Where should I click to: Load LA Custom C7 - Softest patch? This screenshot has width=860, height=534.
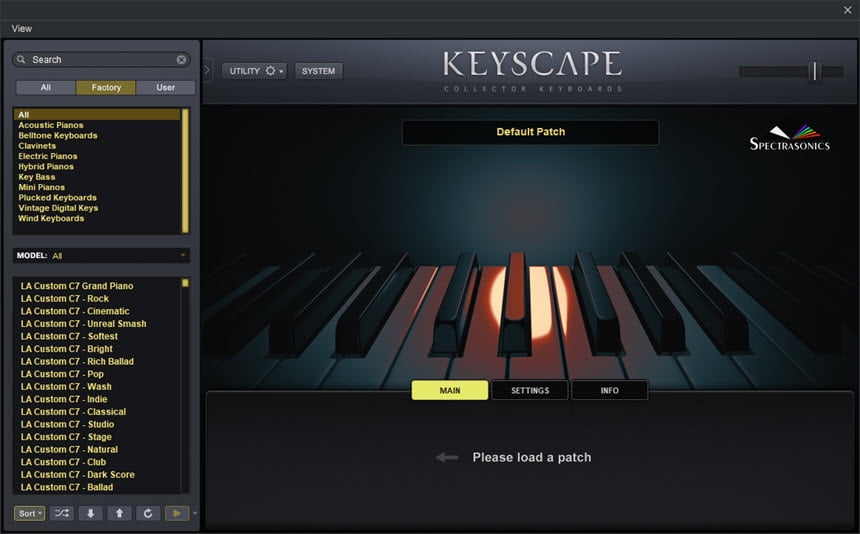point(69,337)
